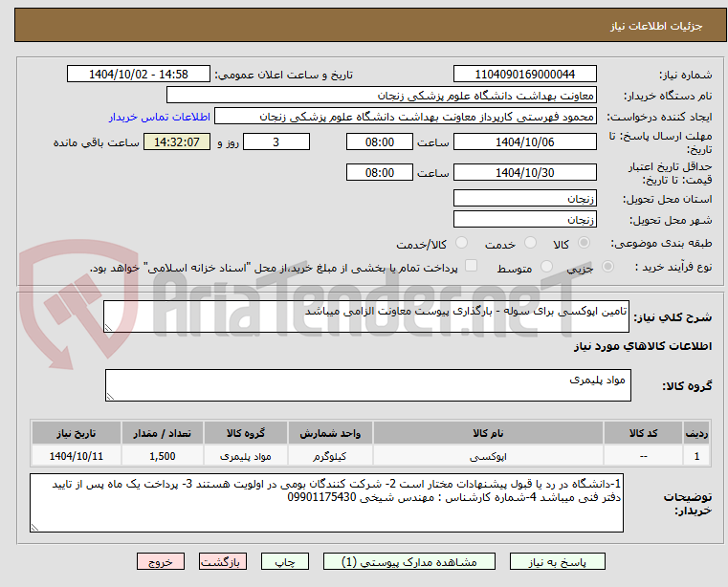
Task: Click the واحد شمارش column header
Action: pyautogui.click(x=330, y=433)
